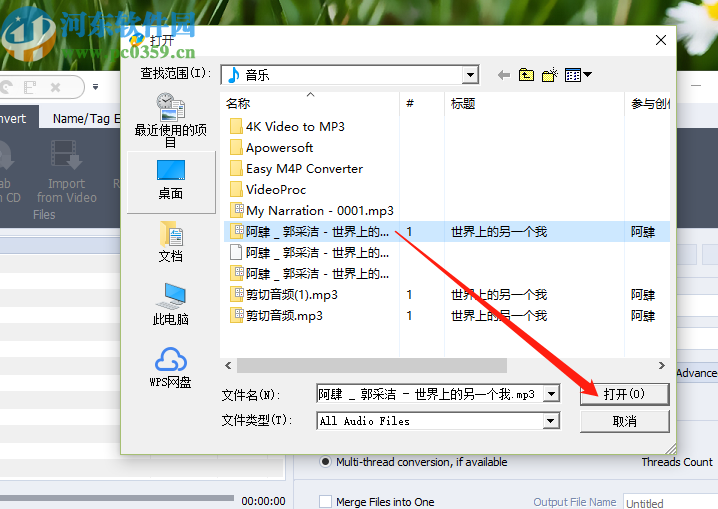Image resolution: width=718 pixels, height=509 pixels.
Task: Go back using the dialog's back arrow
Action: [x=504, y=75]
